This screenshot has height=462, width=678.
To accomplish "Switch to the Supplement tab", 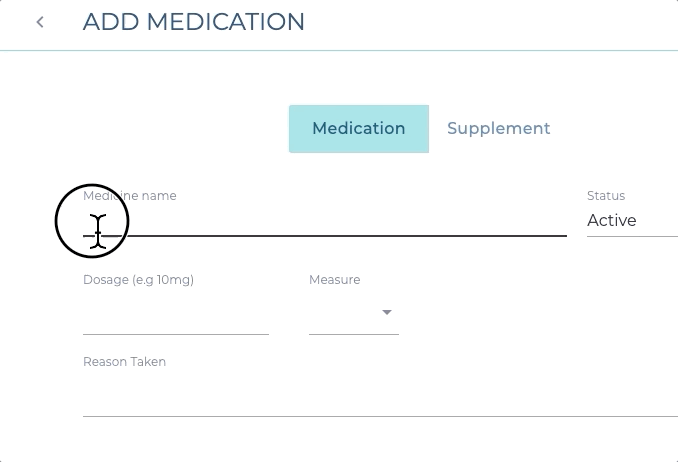I will click(x=498, y=129).
